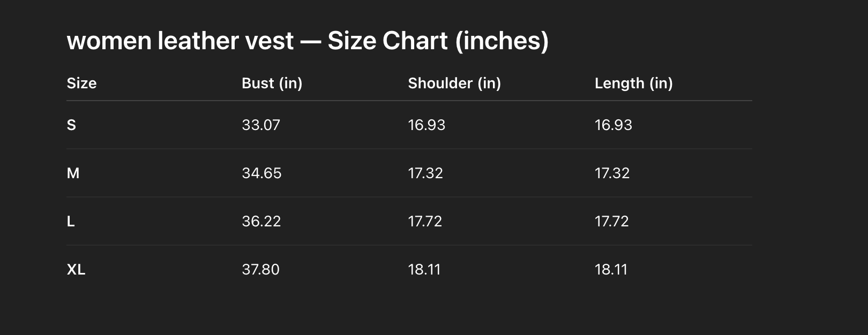
Task: Select the bust value 37.80
Action: [260, 270]
